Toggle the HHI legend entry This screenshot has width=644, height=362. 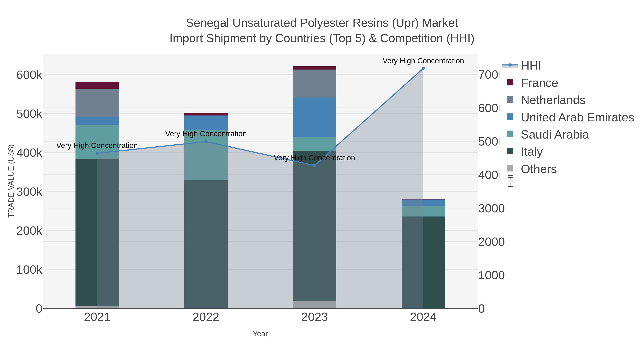tap(522, 66)
